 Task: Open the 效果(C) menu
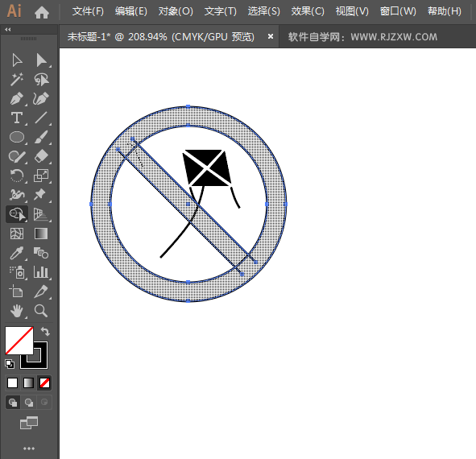coord(308,11)
